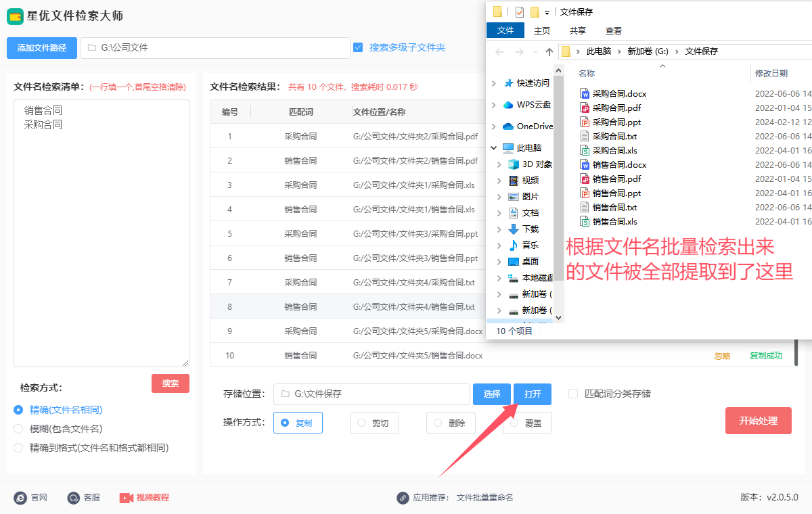Select 精确(文件名相同) search mode
812x514 pixels.
19,410
